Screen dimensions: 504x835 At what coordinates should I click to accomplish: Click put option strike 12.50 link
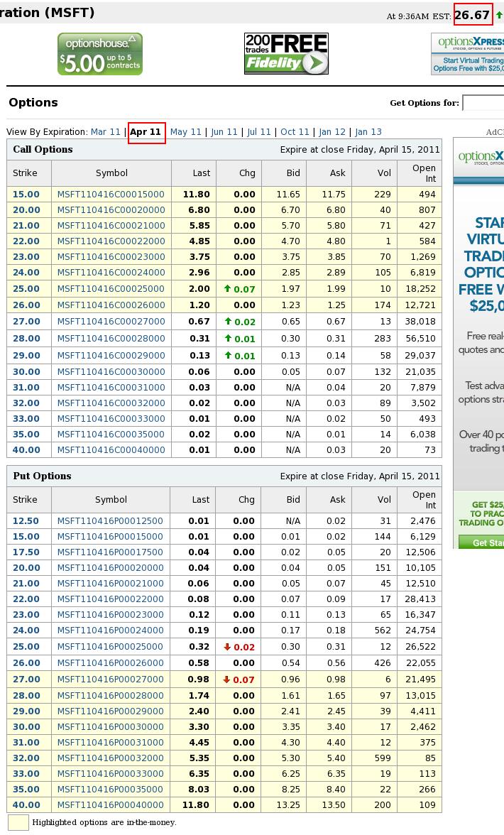pyautogui.click(x=26, y=521)
